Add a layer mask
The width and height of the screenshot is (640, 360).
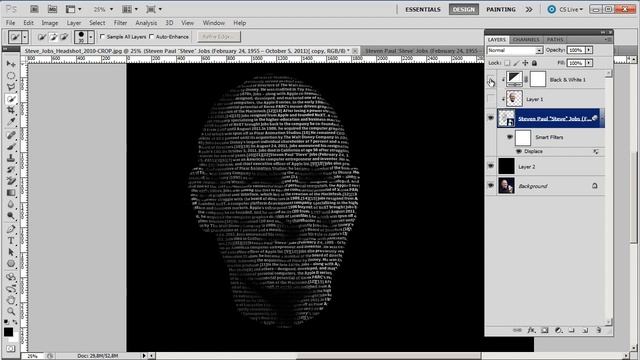pos(544,330)
